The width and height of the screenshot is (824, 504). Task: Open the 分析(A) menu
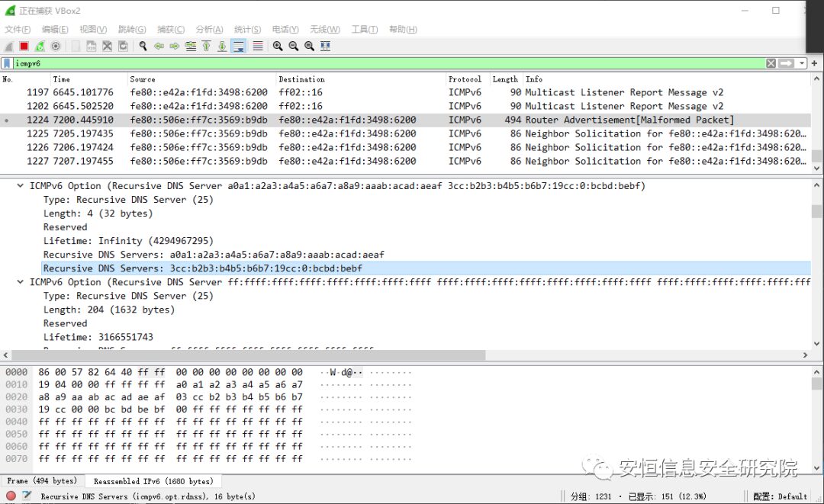209,30
